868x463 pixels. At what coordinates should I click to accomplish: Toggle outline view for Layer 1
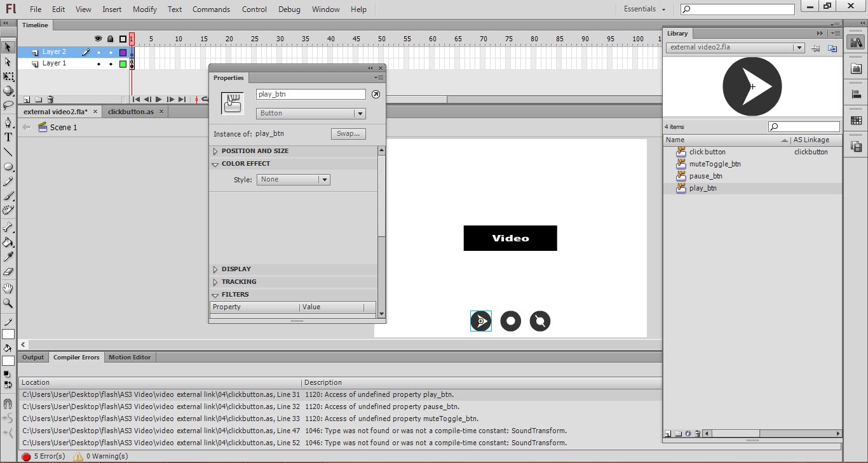(123, 64)
